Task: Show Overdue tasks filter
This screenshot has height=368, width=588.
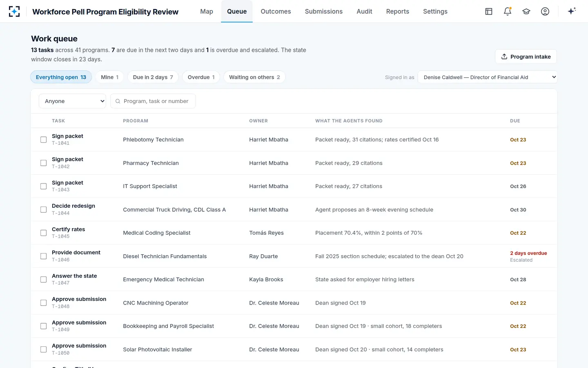Action: click(201, 77)
